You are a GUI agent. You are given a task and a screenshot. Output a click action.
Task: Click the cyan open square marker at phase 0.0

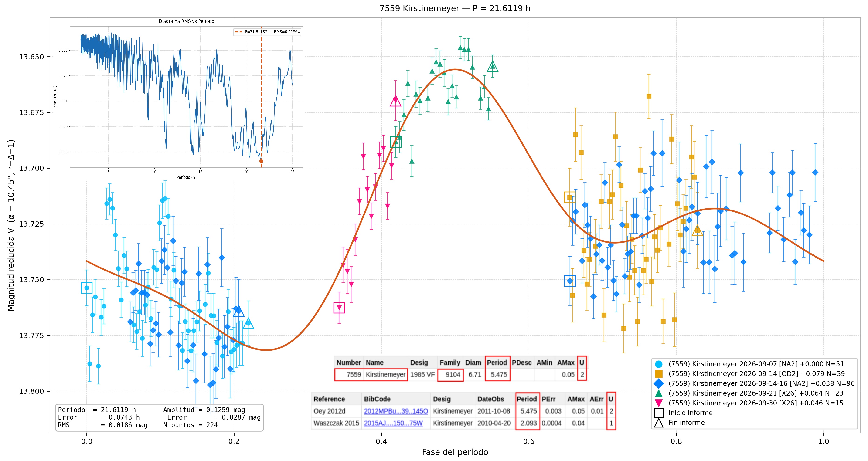point(87,288)
